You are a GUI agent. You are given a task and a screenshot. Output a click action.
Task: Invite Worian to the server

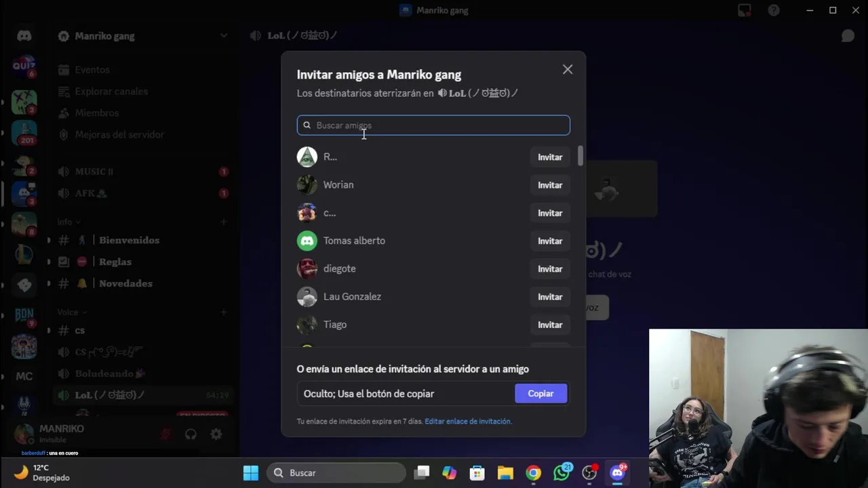click(x=550, y=185)
